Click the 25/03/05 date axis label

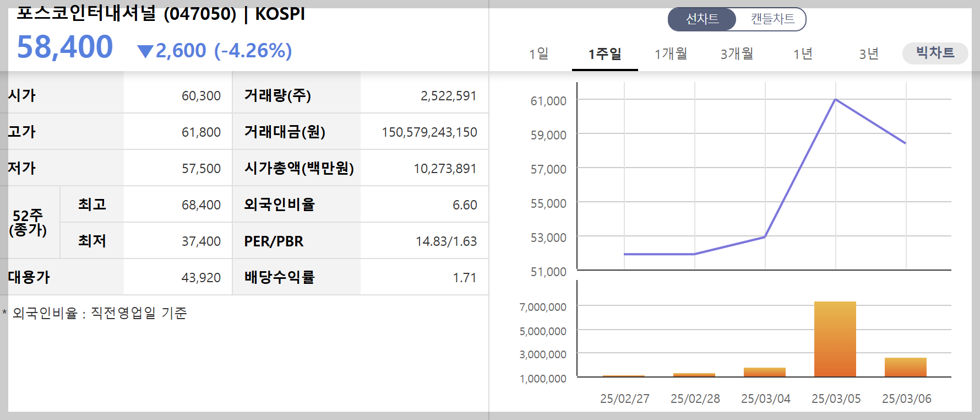pyautogui.click(x=836, y=399)
